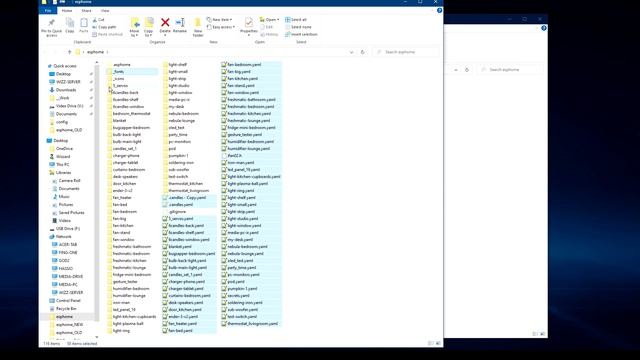Screen dimensions: 640x360
Task: Select WIZZ-SERVER under Quick access
Action: 68,82
